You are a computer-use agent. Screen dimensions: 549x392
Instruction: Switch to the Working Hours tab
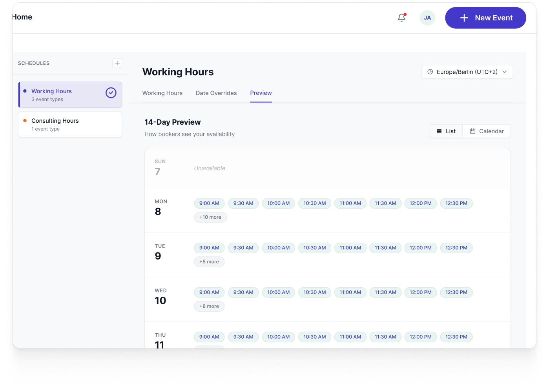coord(162,93)
